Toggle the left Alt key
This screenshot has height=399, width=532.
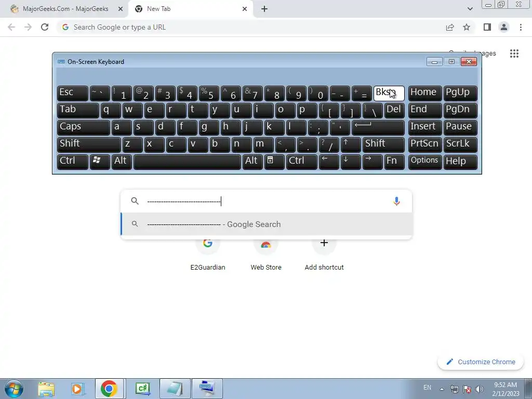122,162
